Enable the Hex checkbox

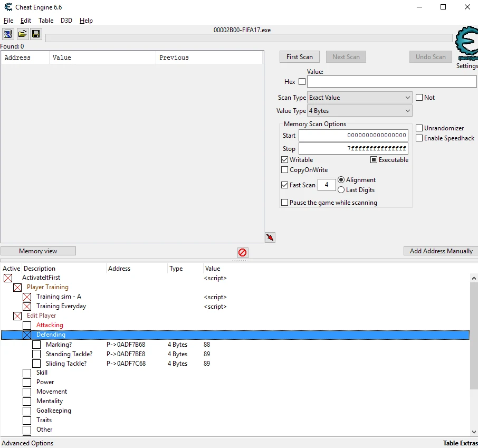[302, 82]
